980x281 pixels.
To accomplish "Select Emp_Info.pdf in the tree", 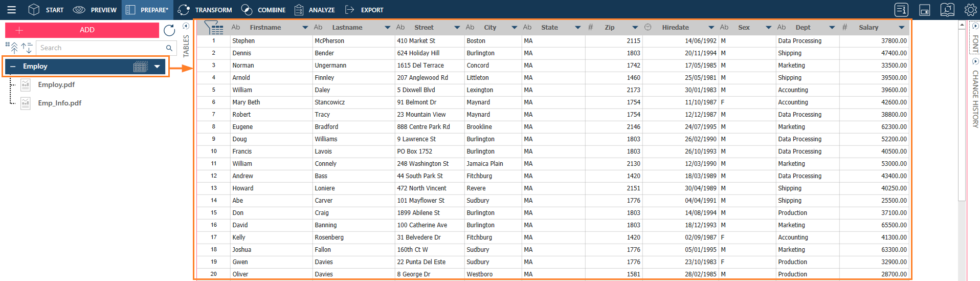I will 59,103.
